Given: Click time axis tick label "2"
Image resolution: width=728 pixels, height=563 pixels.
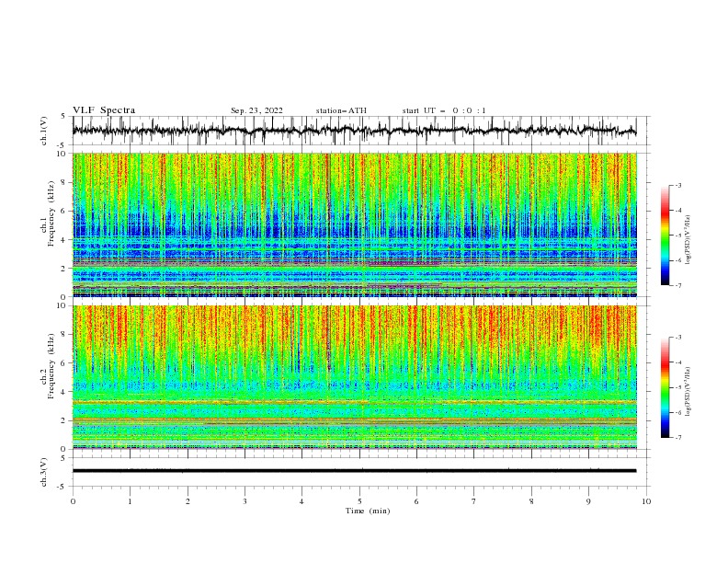Looking at the screenshot, I should tap(188, 501).
